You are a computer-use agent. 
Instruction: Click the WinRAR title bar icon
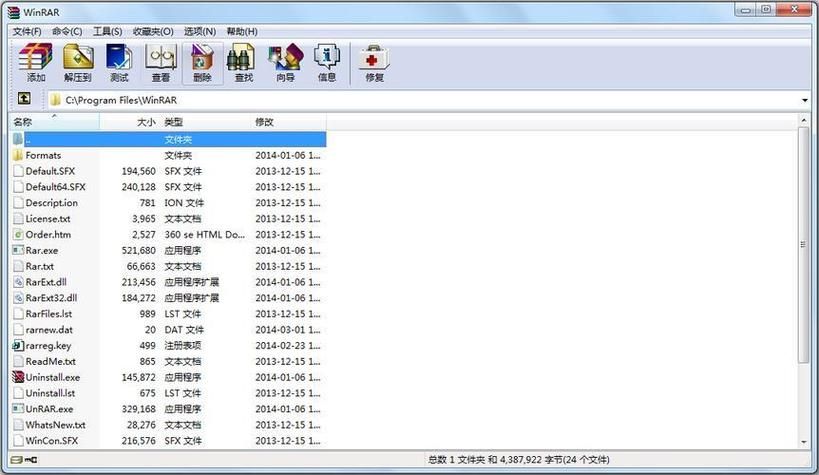(x=14, y=12)
